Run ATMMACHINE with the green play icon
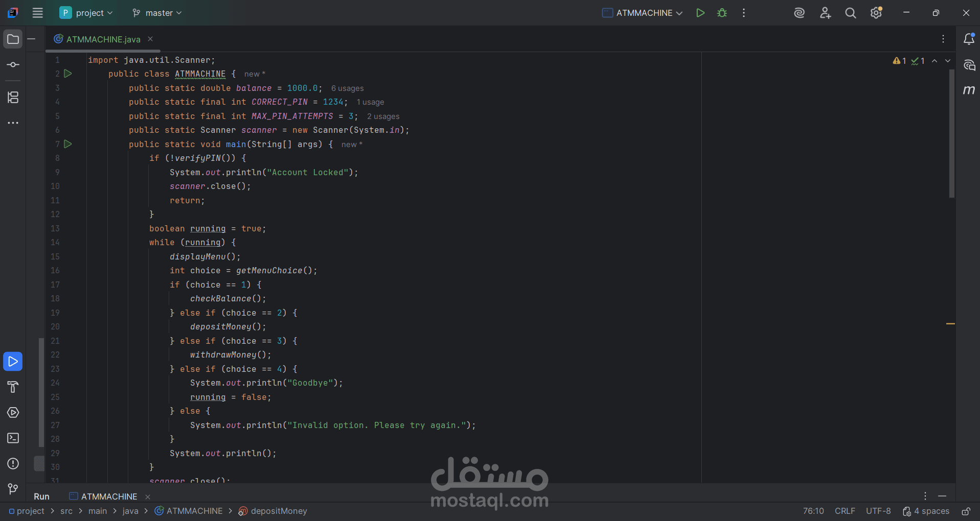The image size is (980, 521). coord(700,13)
